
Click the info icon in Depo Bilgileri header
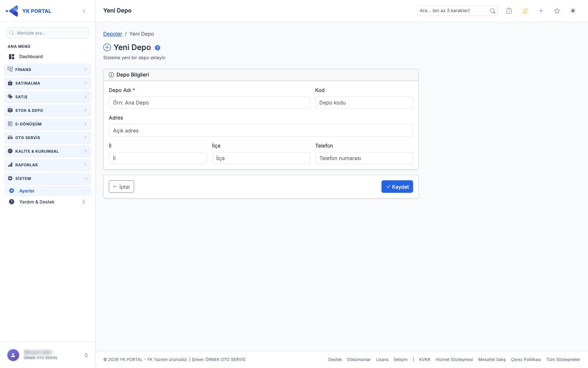coord(111,75)
